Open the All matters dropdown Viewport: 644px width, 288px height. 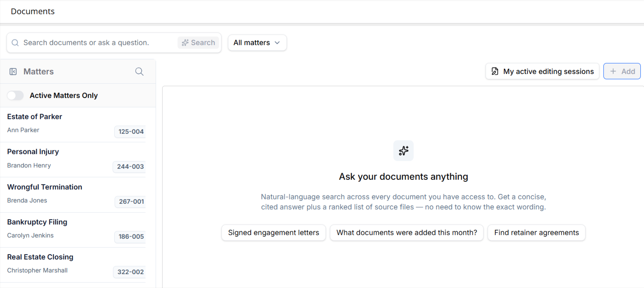[x=257, y=43]
